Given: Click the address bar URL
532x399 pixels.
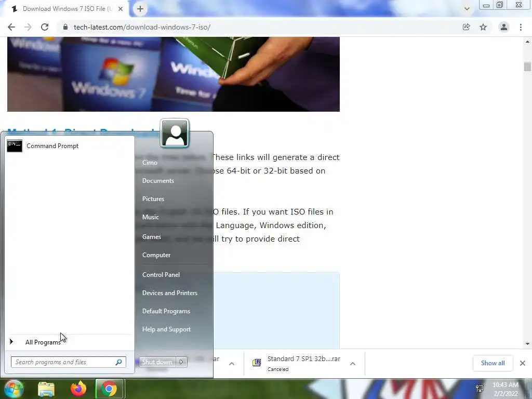Looking at the screenshot, I should point(142,27).
